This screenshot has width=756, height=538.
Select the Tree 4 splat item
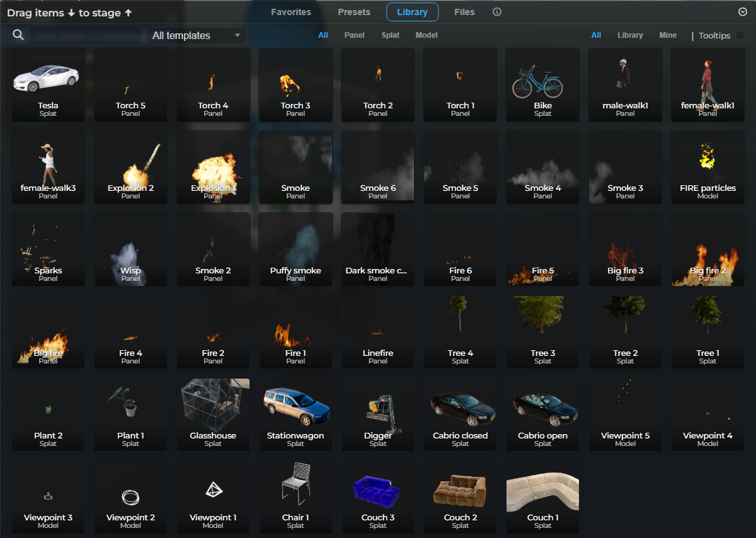pyautogui.click(x=461, y=332)
